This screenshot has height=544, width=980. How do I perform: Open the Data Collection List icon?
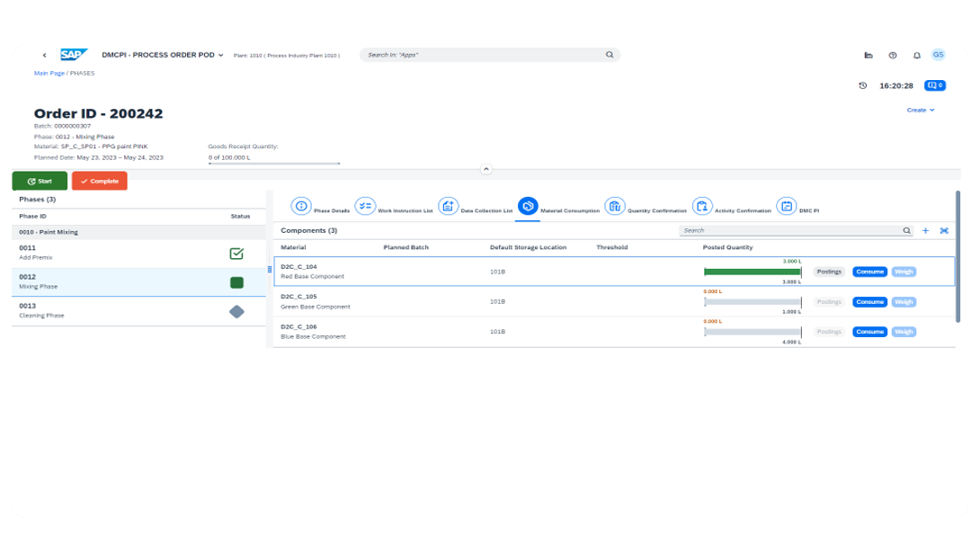[449, 206]
